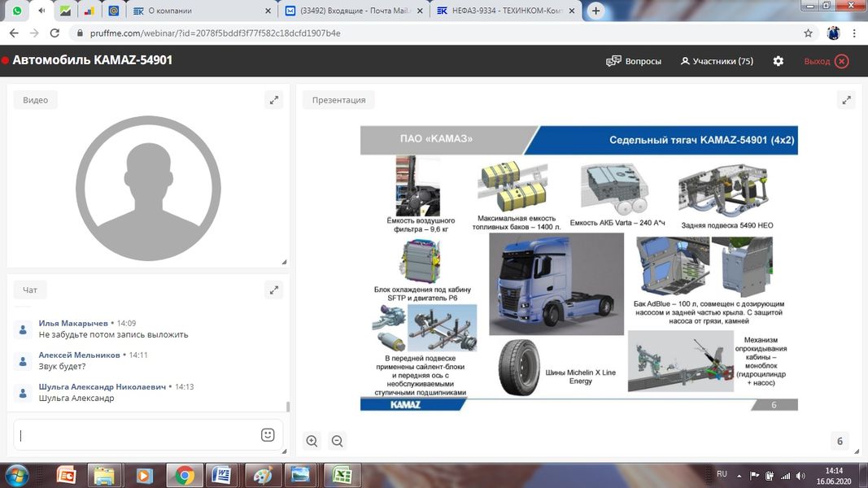Click the name 'Илья Макарычев' in chat
Screen dimensions: 868x488
pos(73,323)
